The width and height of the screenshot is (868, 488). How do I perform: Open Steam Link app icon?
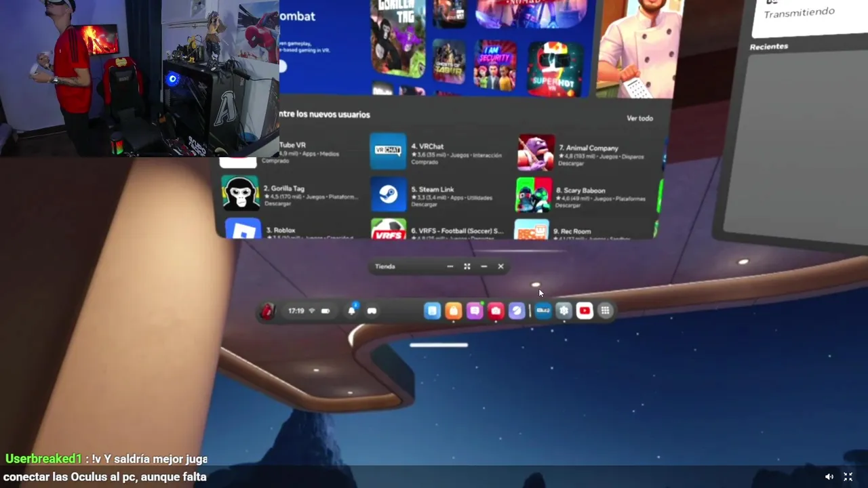[x=389, y=195]
